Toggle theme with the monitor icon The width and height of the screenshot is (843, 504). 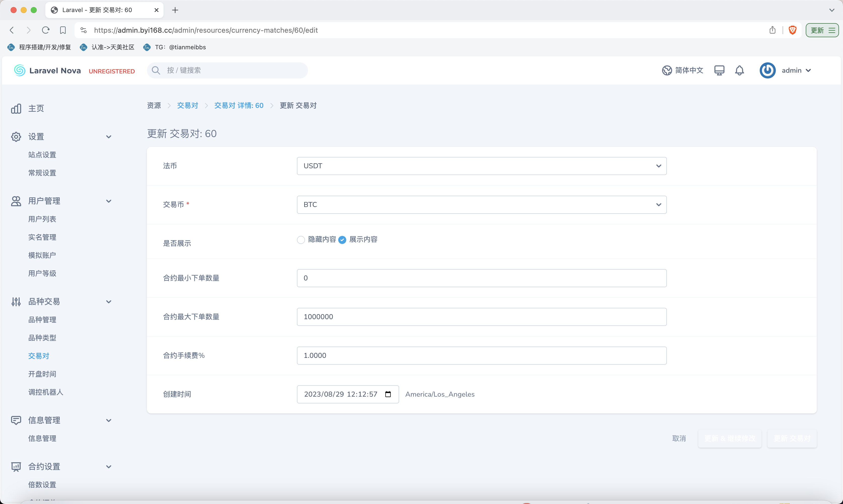[719, 70]
